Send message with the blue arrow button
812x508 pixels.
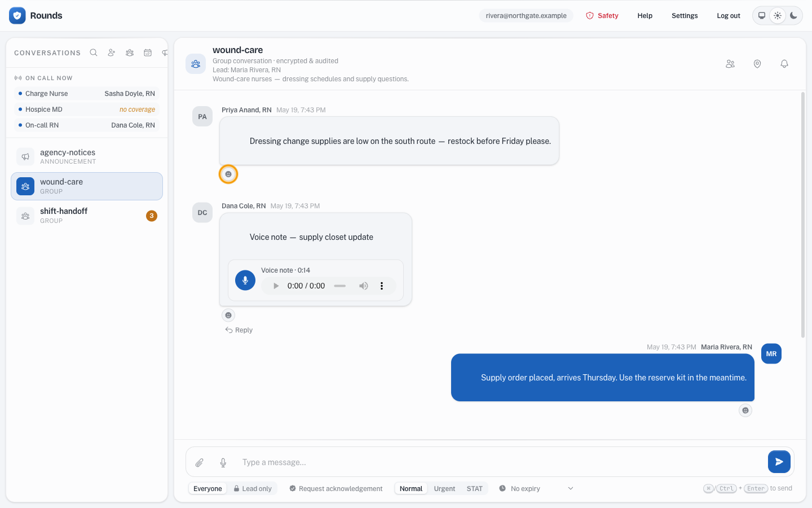point(779,462)
